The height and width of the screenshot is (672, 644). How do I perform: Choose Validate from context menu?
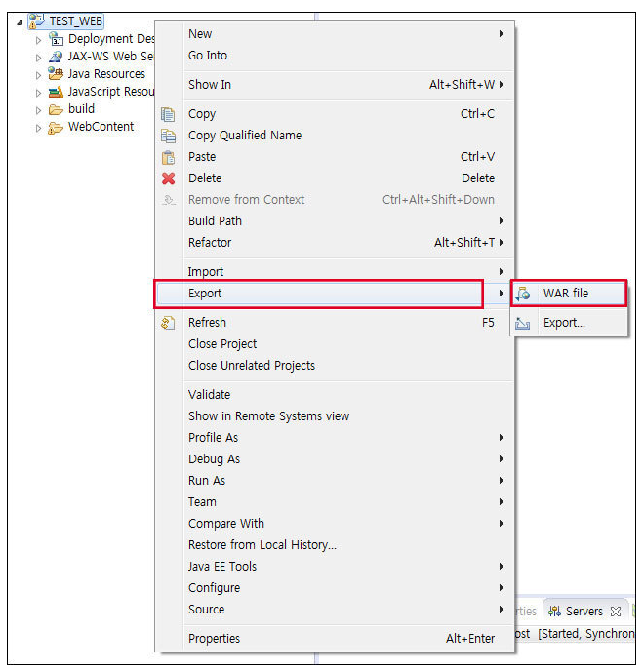(335, 395)
